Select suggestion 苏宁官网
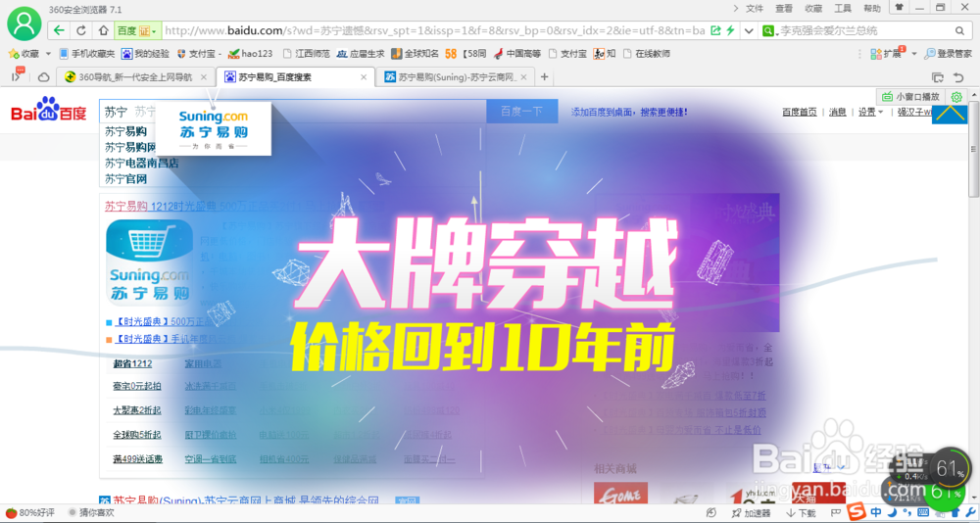This screenshot has height=523, width=980. [125, 178]
